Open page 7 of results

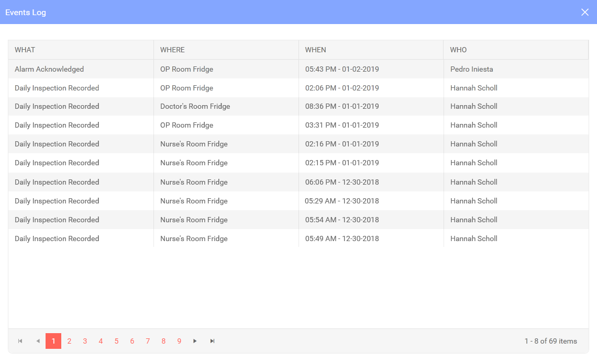click(x=148, y=341)
